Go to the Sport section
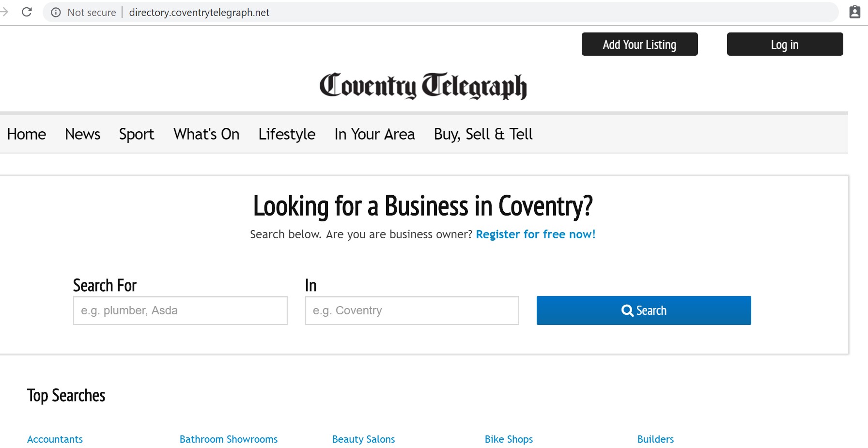 tap(137, 134)
